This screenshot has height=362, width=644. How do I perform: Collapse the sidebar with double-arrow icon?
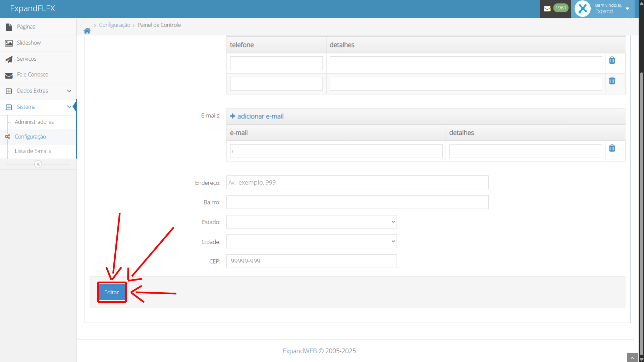[x=38, y=164]
